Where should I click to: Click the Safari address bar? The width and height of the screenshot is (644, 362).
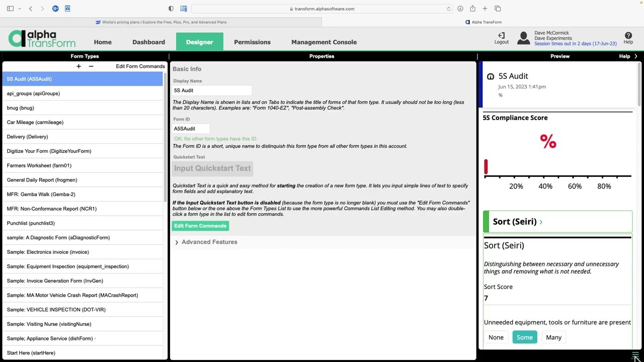(x=322, y=9)
